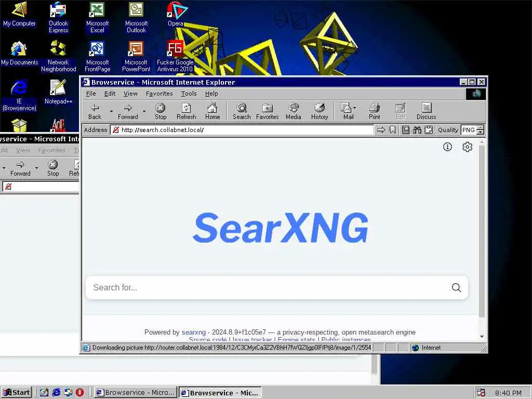Click the SearXNG logo
The width and height of the screenshot is (532, 399).
(x=280, y=228)
